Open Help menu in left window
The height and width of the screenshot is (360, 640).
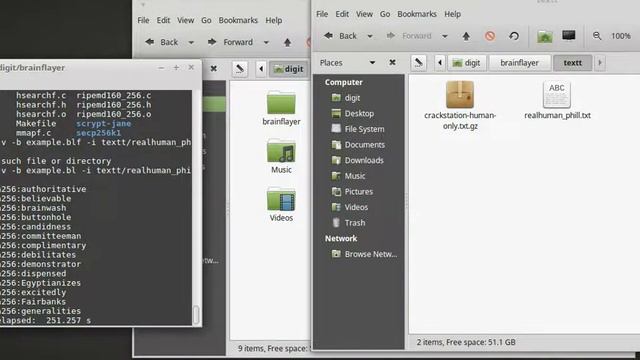tap(273, 20)
